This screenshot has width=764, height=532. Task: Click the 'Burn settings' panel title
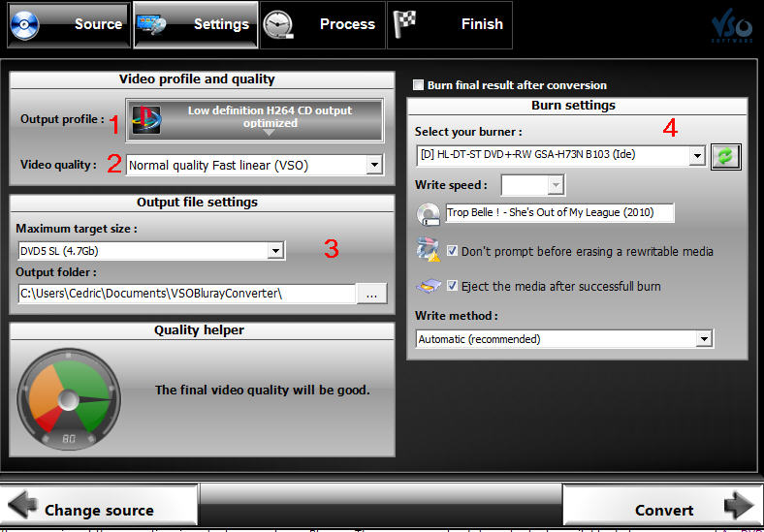[574, 106]
